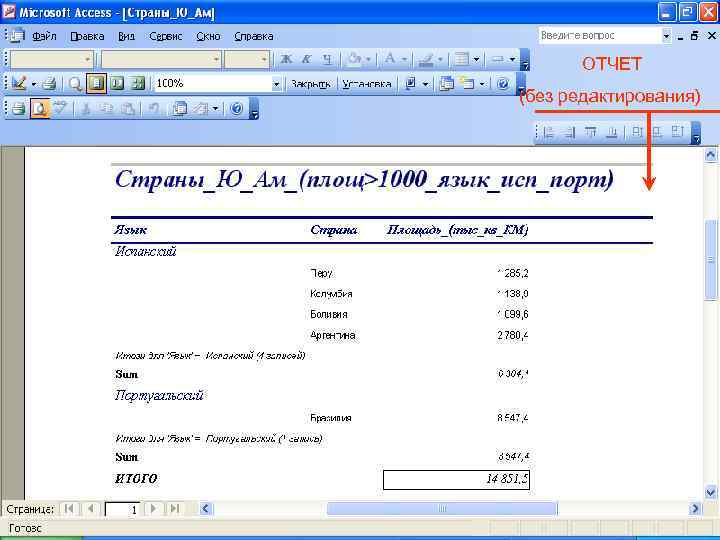
Task: Open the Сервис menu
Action: pyautogui.click(x=165, y=36)
